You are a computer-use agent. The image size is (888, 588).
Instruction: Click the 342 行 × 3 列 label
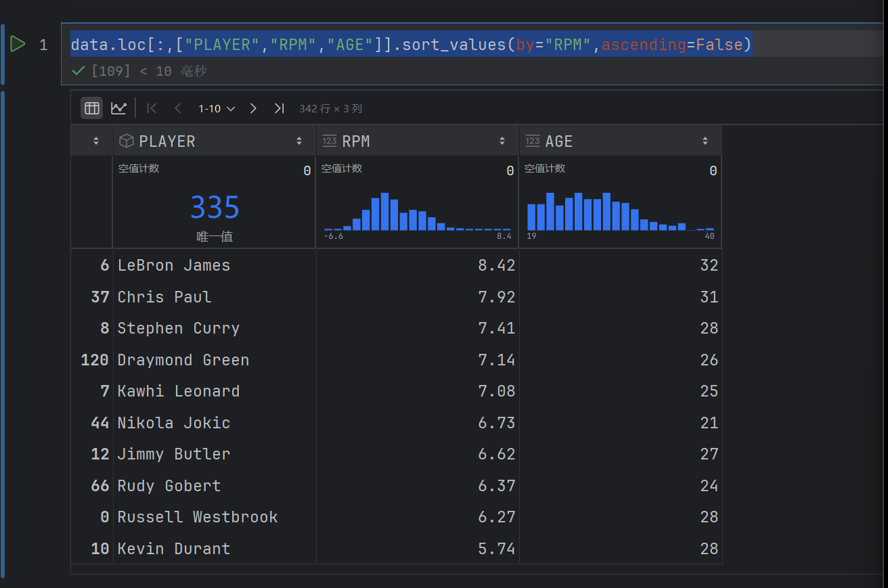pyautogui.click(x=331, y=108)
